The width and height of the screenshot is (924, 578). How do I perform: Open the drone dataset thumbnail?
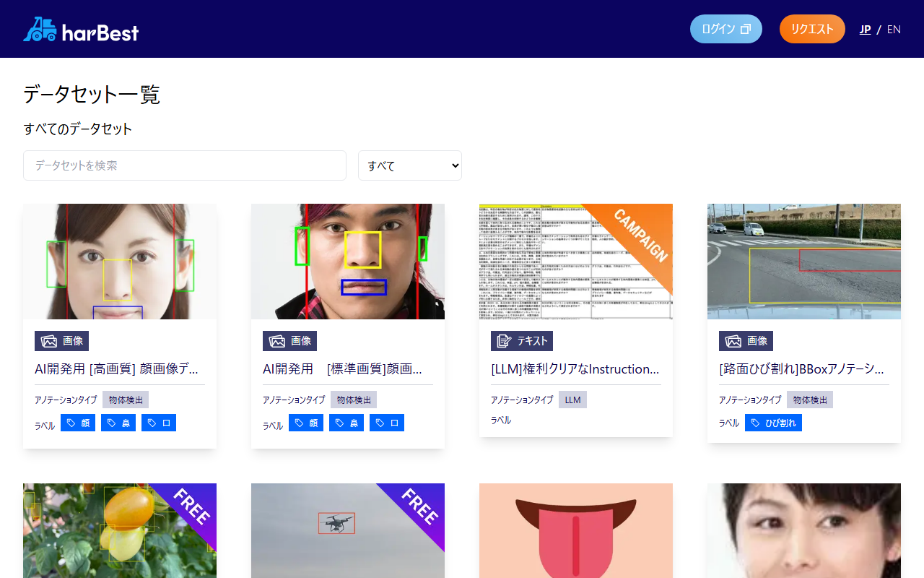click(347, 530)
